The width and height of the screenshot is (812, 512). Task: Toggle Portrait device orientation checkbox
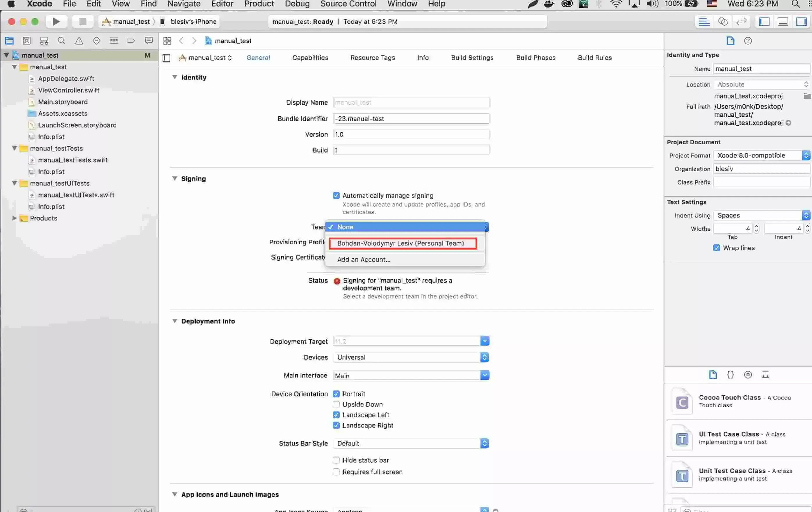pos(335,393)
